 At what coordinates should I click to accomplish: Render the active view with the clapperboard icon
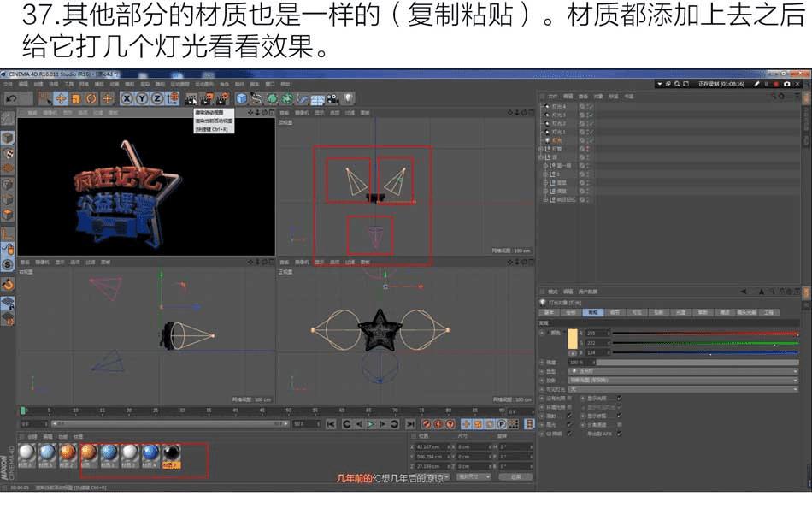[x=191, y=98]
